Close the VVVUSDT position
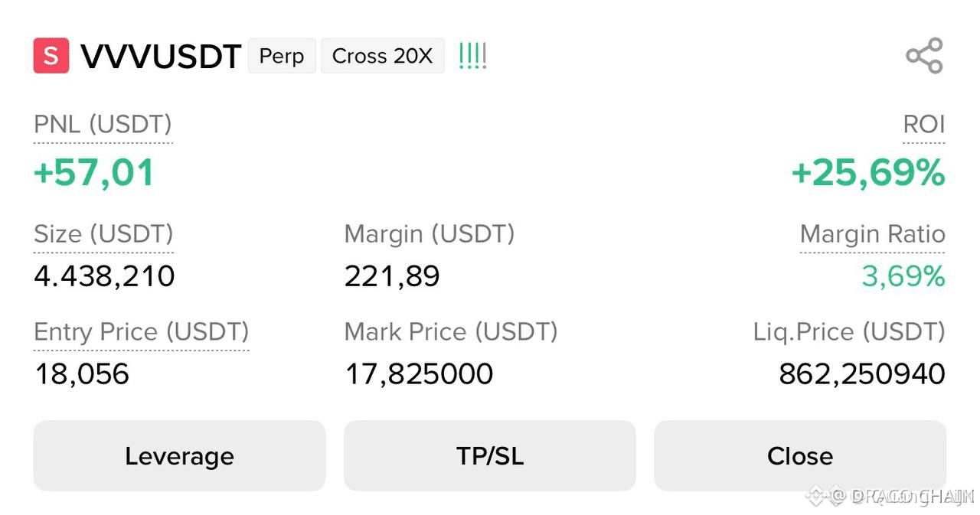The image size is (980, 515). point(800,456)
